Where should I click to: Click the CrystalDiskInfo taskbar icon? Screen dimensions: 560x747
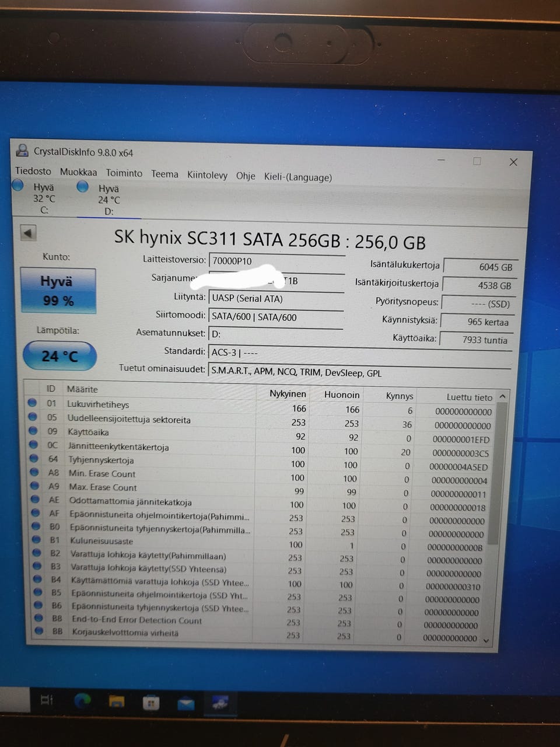[220, 704]
